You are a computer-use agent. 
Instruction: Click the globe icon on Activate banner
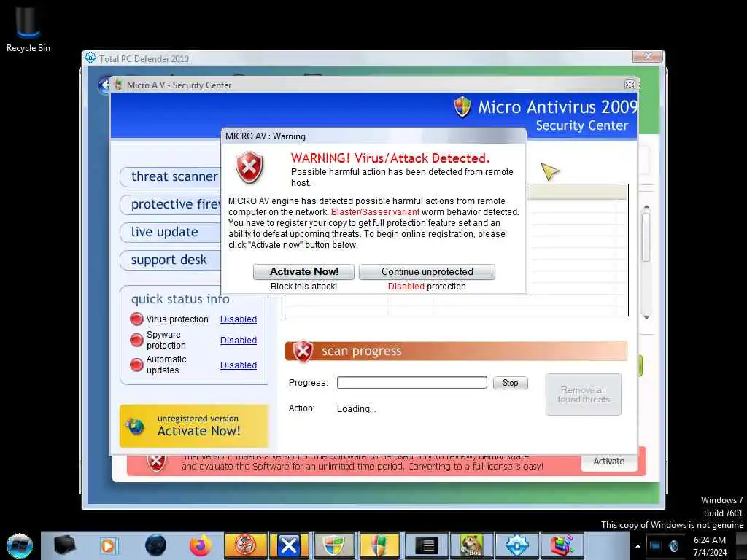[135, 426]
